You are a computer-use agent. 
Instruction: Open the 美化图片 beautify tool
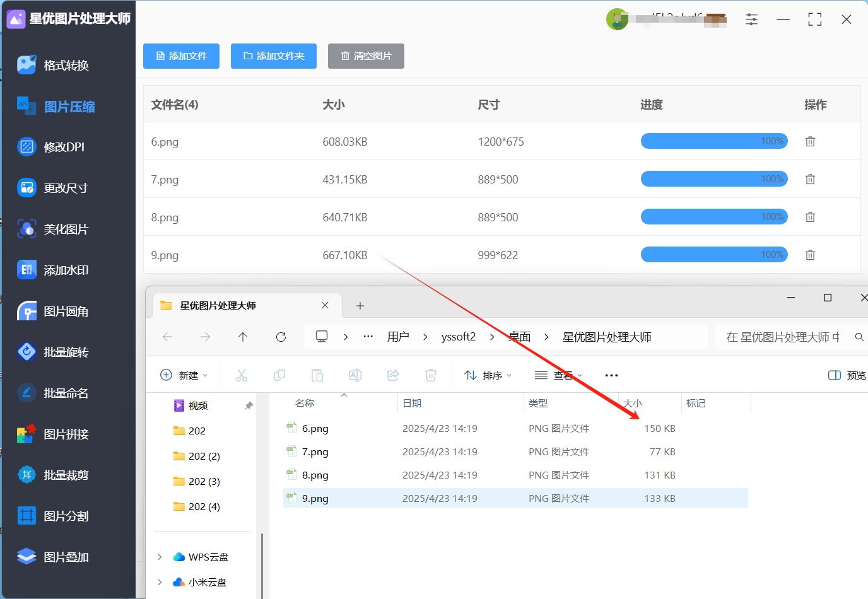pyautogui.click(x=54, y=229)
